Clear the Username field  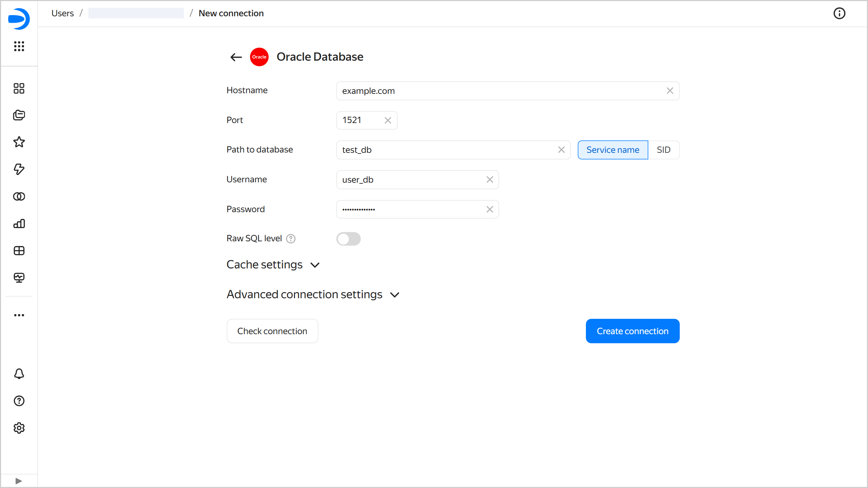[490, 180]
